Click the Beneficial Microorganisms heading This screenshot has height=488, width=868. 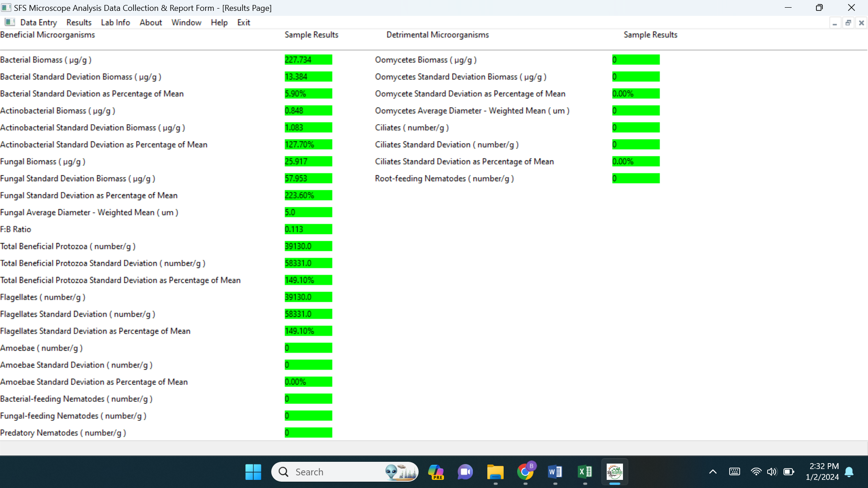click(x=47, y=35)
